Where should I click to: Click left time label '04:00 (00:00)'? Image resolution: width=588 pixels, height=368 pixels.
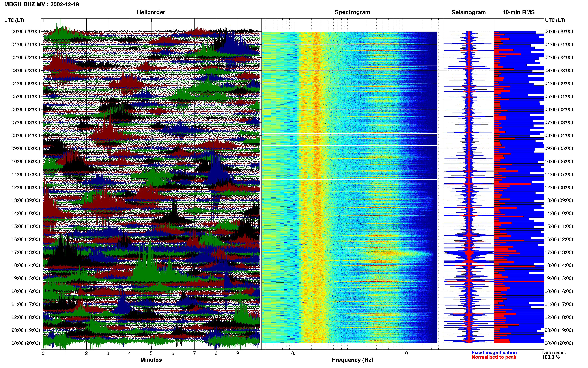26,83
